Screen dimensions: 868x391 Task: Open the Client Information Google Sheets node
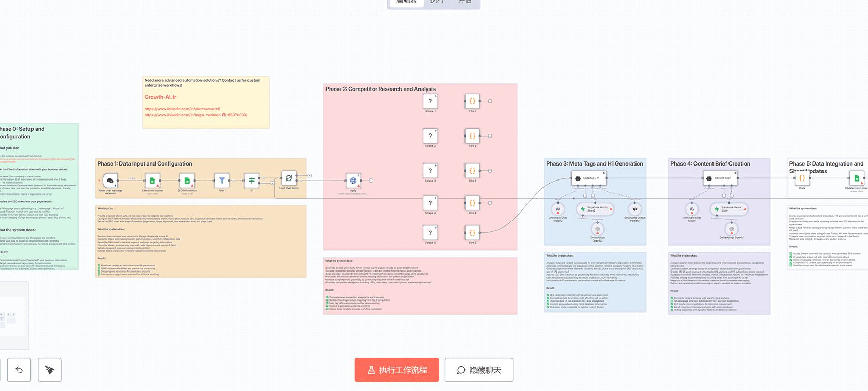click(x=152, y=181)
